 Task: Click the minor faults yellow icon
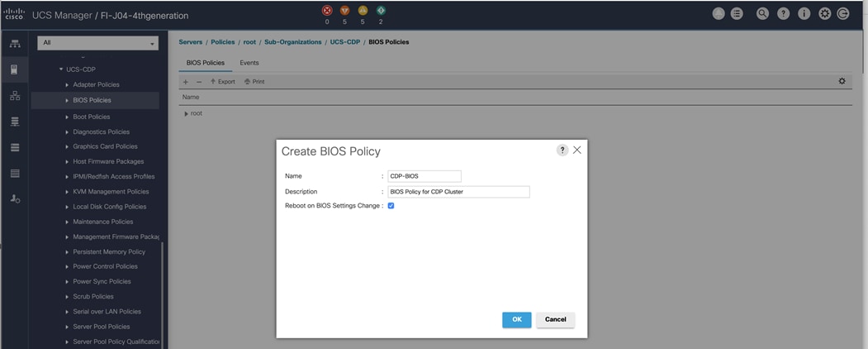363,11
